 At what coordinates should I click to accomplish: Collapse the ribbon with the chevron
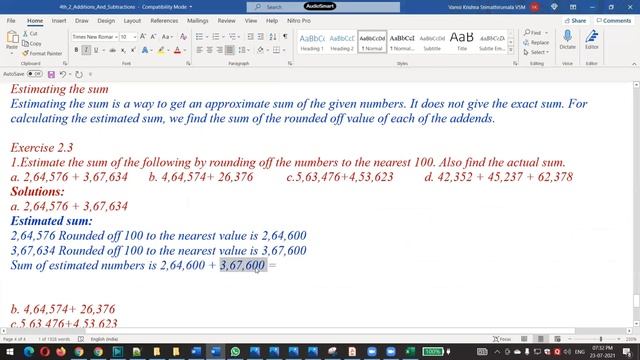[x=634, y=64]
